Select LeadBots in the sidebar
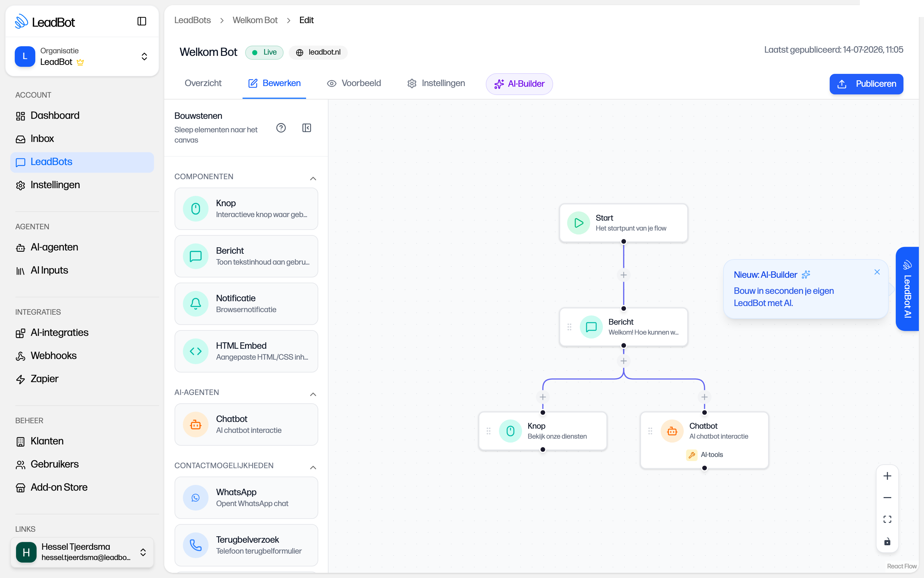Image resolution: width=924 pixels, height=578 pixels. (82, 162)
